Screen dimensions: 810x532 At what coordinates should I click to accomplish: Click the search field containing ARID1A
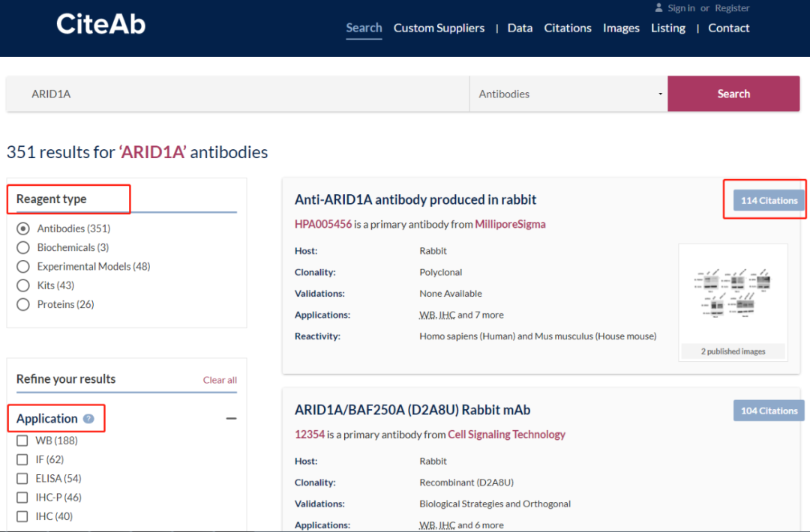click(x=238, y=94)
